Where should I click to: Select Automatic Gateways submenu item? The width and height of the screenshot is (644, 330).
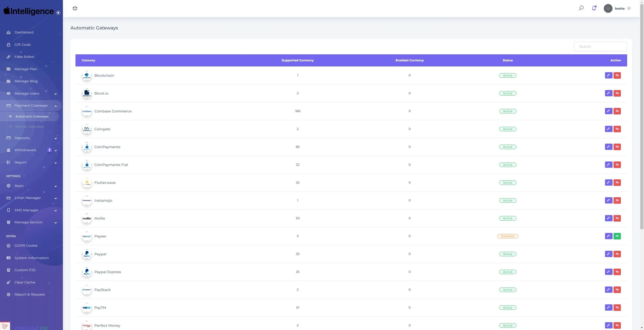coord(30,116)
